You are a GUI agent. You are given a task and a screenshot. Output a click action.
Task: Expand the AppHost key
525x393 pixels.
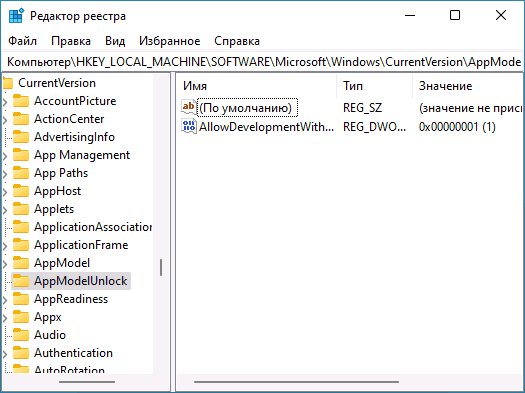5,192
